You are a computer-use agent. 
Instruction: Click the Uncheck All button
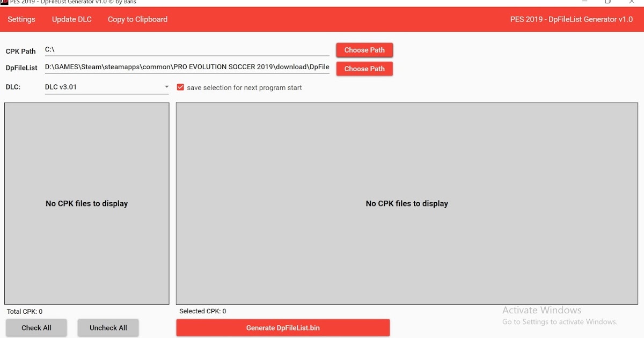coord(108,328)
